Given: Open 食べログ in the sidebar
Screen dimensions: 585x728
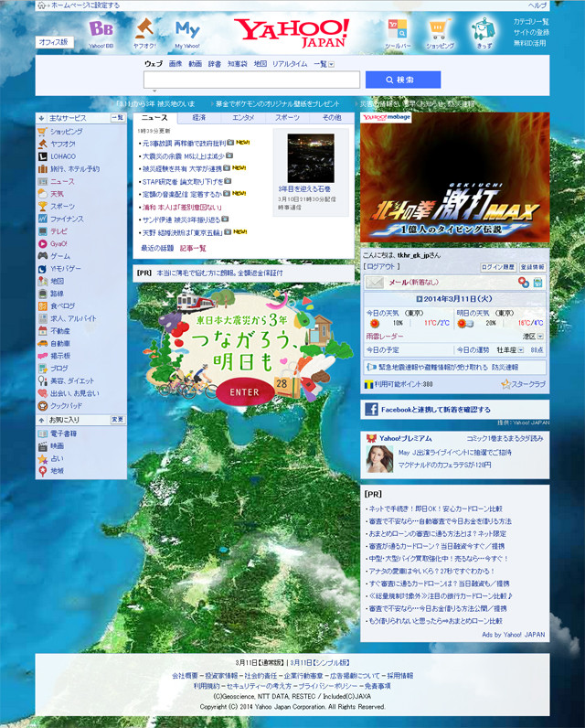Looking at the screenshot, I should pyautogui.click(x=62, y=306).
